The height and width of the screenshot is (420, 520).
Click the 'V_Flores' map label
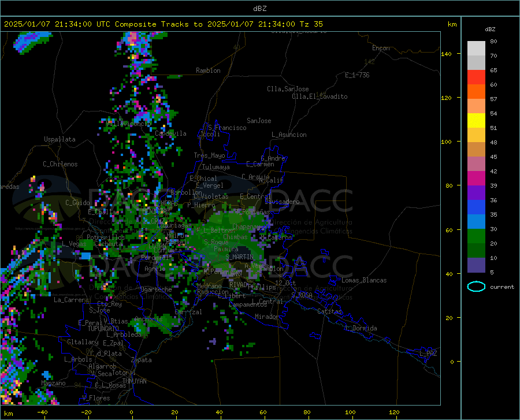pos(96,398)
